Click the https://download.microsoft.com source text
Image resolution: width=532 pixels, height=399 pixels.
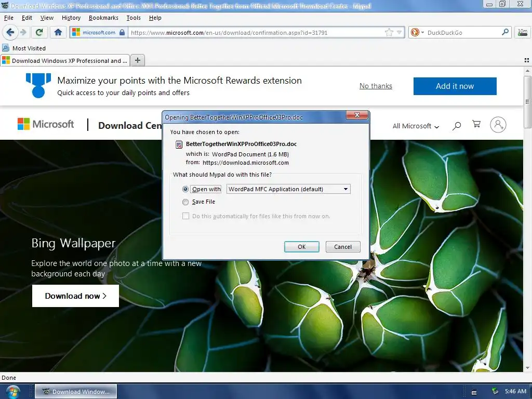click(x=246, y=163)
